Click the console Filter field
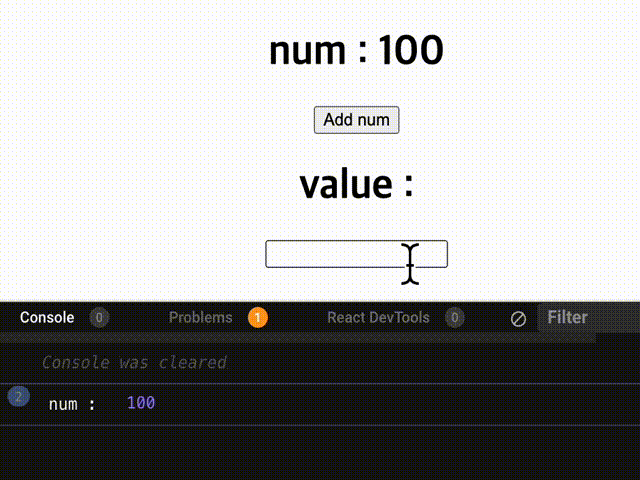The image size is (640, 480). click(588, 318)
